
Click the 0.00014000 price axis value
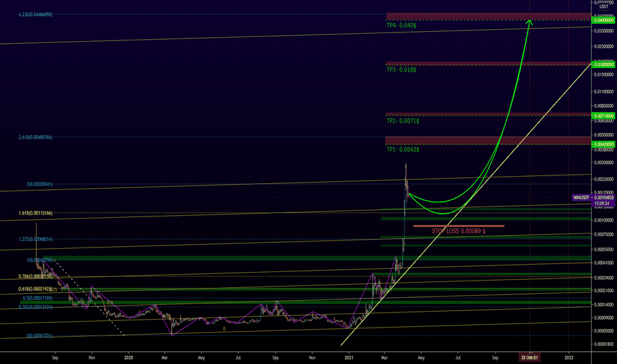[604, 305]
